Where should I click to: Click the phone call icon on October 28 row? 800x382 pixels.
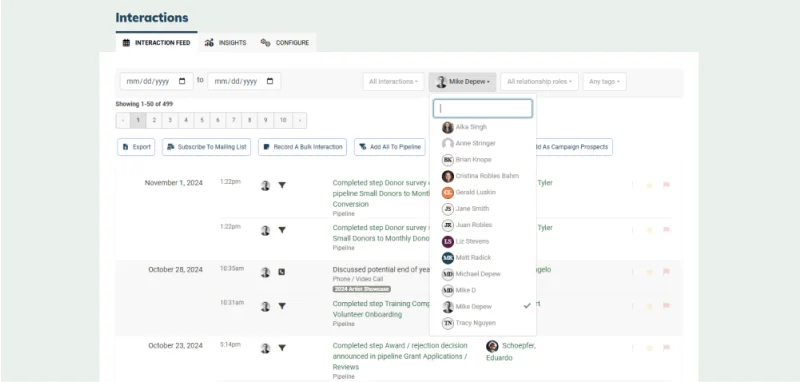click(282, 272)
